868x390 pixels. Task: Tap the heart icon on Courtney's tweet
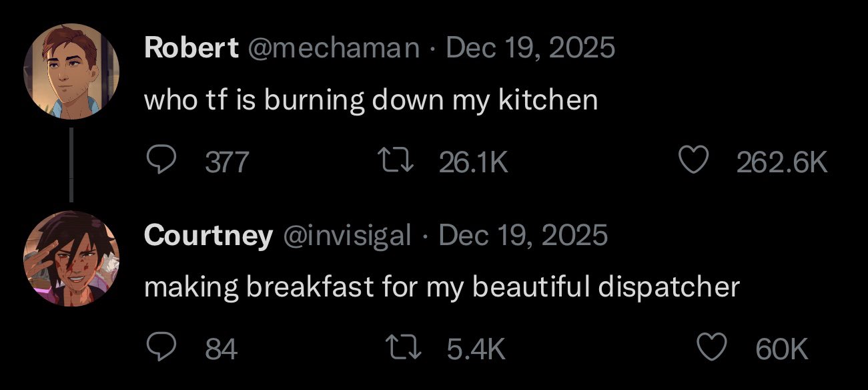tap(712, 348)
